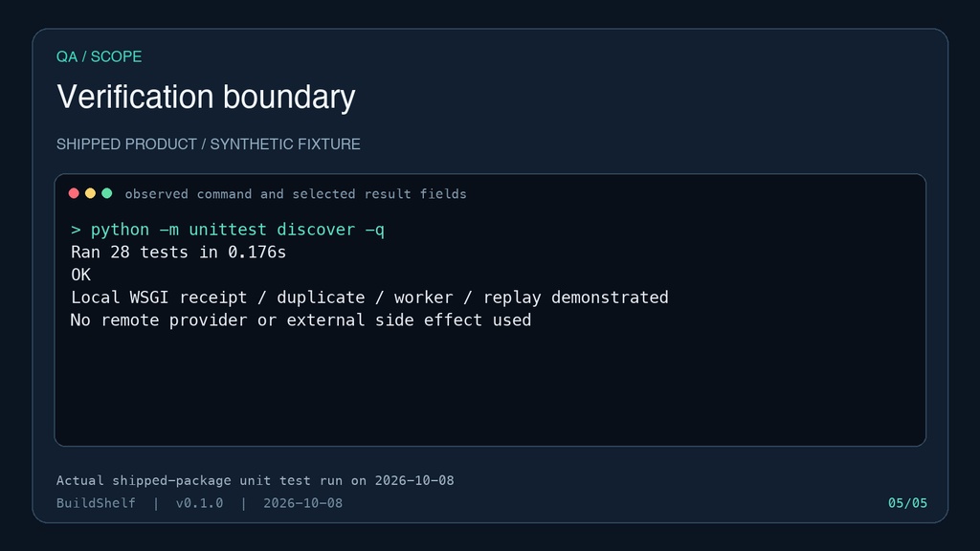Click the '05/05' slide counter
Image resolution: width=980 pixels, height=551 pixels.
point(907,503)
